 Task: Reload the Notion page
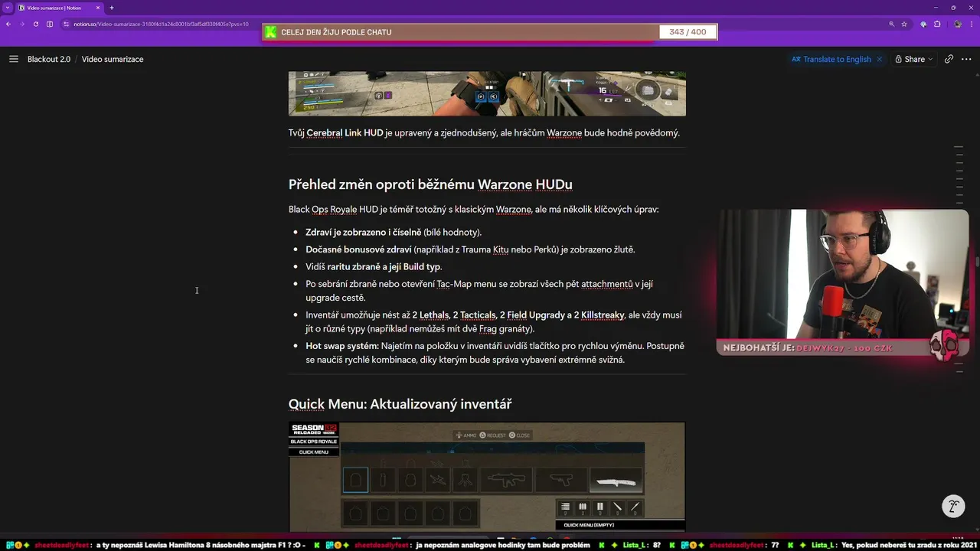click(36, 24)
